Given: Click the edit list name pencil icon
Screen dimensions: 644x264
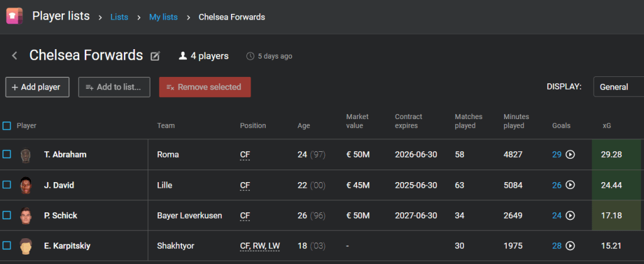Looking at the screenshot, I should (x=155, y=56).
